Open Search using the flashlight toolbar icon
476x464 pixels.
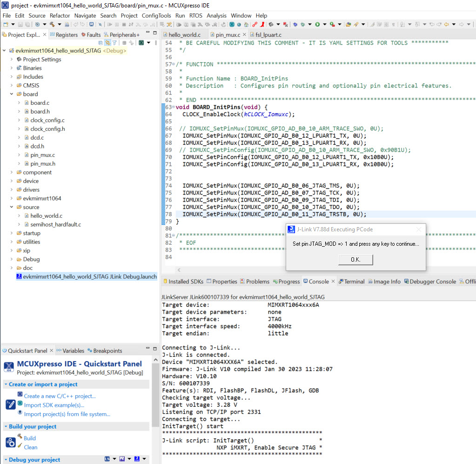click(101, 23)
